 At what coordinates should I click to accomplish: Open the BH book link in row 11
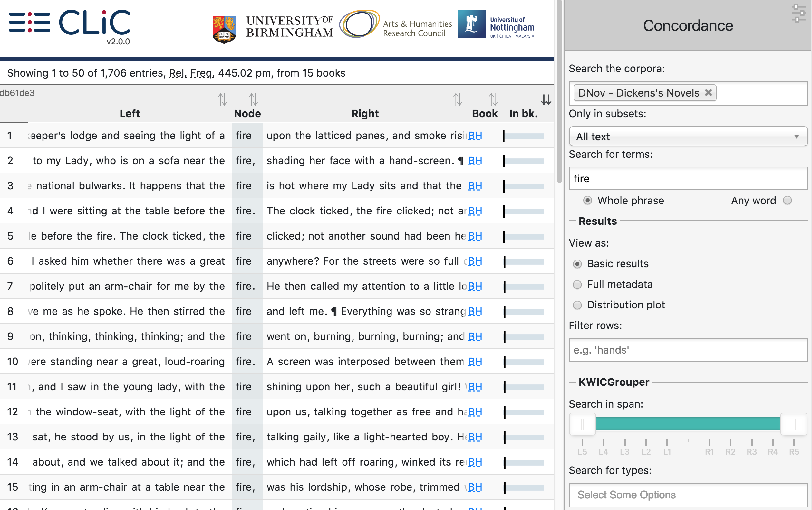point(475,387)
